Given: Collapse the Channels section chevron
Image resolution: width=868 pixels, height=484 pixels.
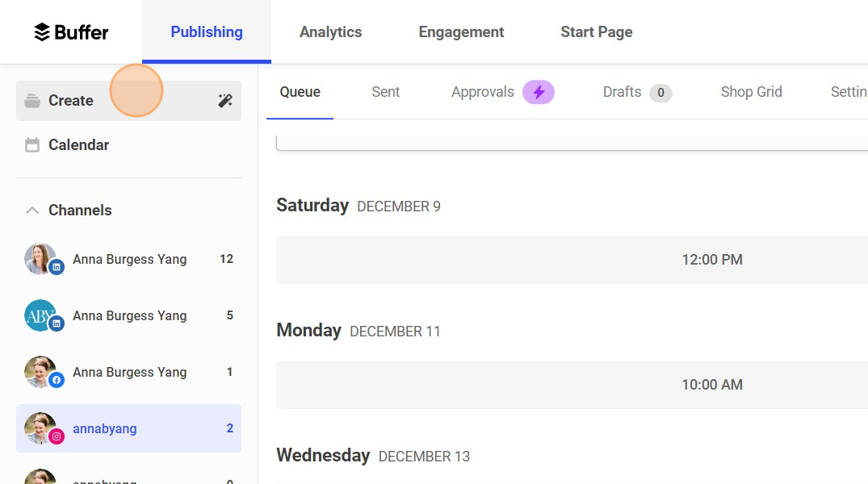Looking at the screenshot, I should point(32,210).
